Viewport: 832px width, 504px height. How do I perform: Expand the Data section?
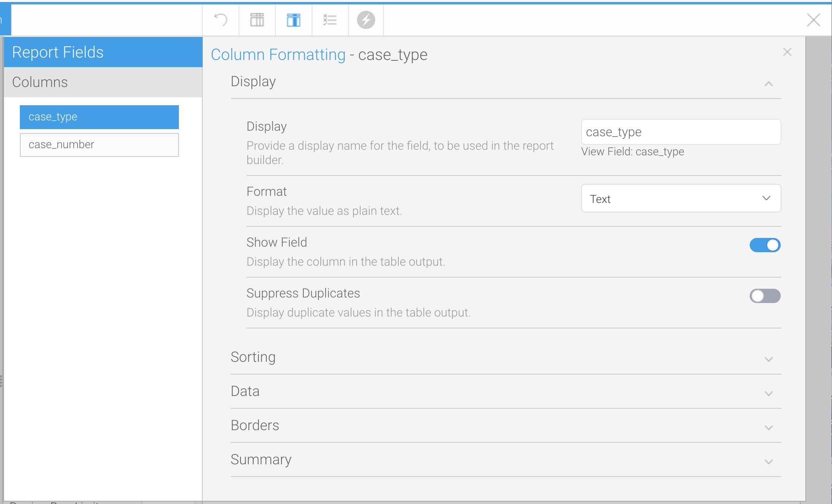click(768, 393)
